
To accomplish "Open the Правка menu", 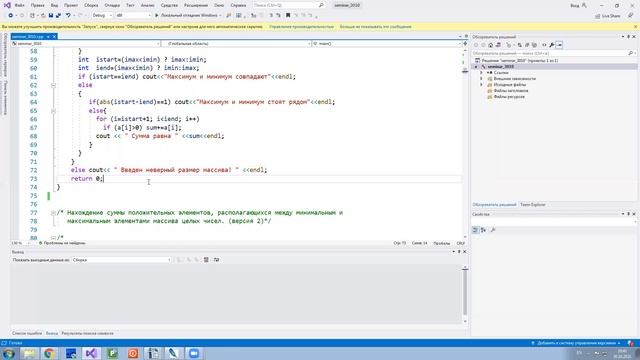I will [38, 5].
